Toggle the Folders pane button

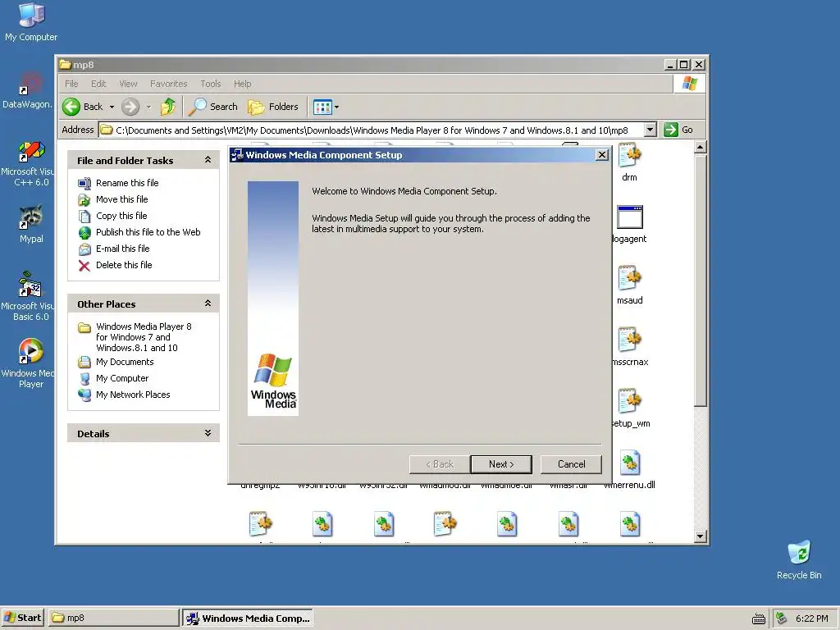pos(272,107)
